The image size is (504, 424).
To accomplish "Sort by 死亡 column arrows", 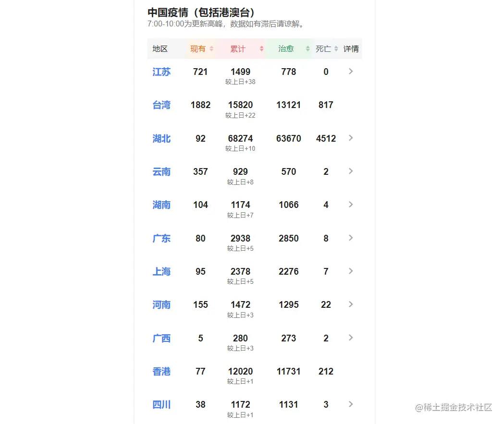I will pyautogui.click(x=336, y=49).
